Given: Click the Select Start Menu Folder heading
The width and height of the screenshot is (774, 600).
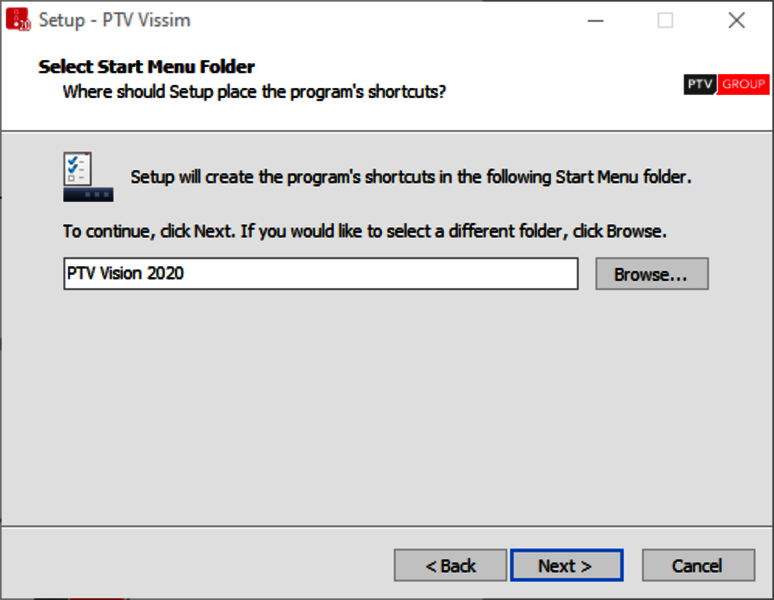Looking at the screenshot, I should (x=147, y=67).
